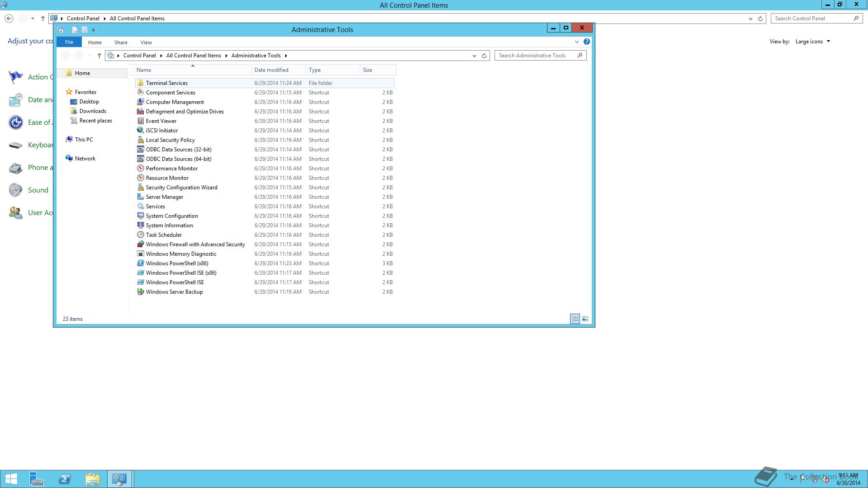
Task: Launch PowerShell from the taskbar
Action: point(65,479)
